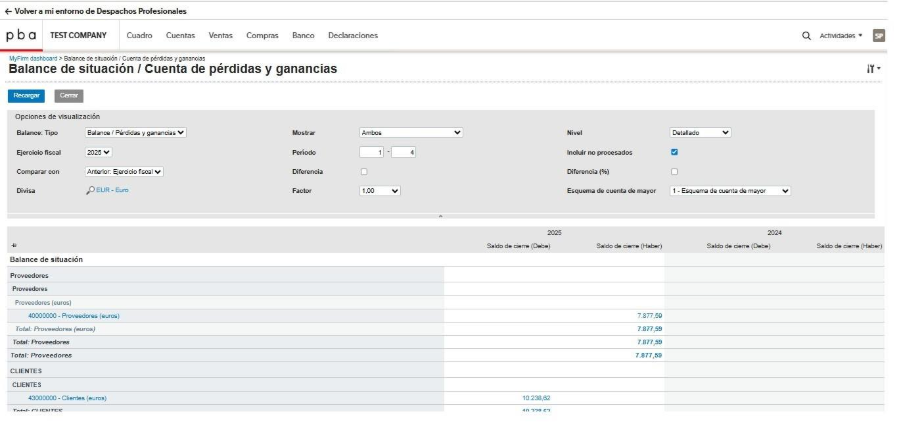The image size is (901, 438).
Task: Collapse the options panel with the caret
Action: (x=440, y=215)
